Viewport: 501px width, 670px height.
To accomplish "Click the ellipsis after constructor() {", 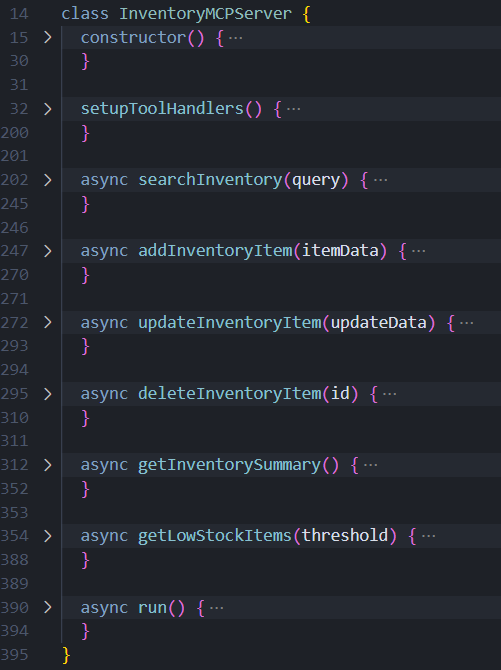I will (236, 38).
